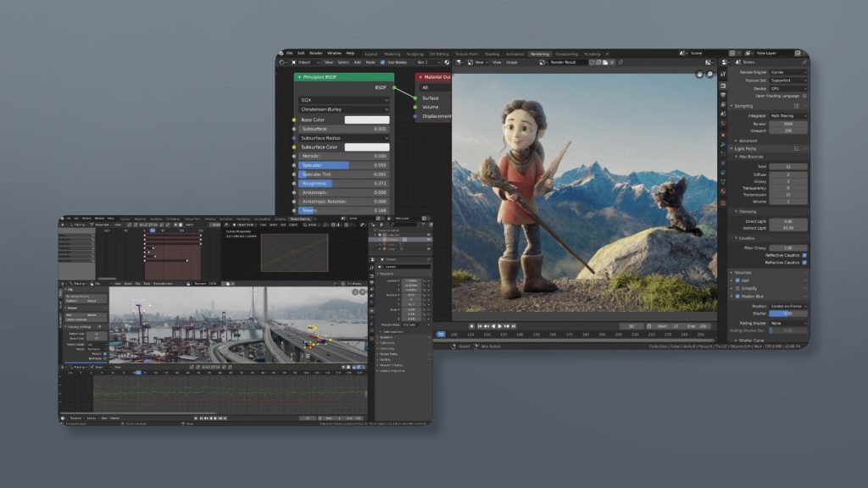Open the GGX distribution dropdown
The width and height of the screenshot is (868, 488).
tap(343, 99)
